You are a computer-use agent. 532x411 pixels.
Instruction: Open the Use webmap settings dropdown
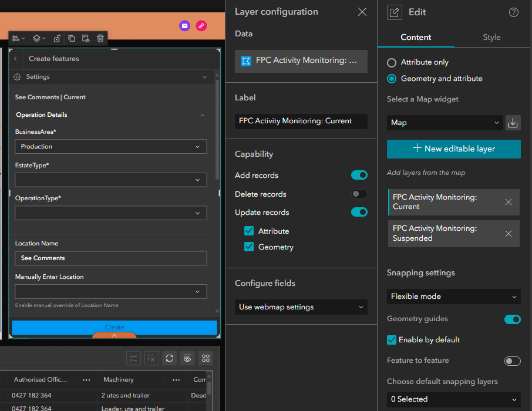[x=301, y=307]
